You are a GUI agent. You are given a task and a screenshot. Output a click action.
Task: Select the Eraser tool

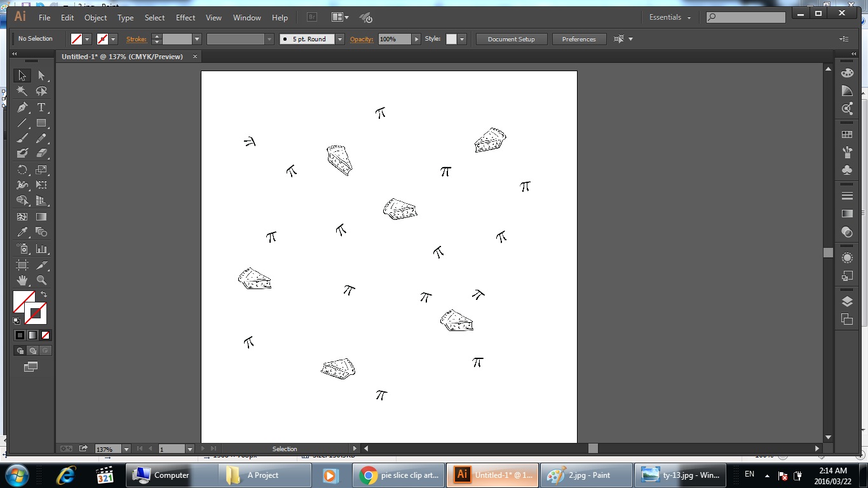coord(41,153)
